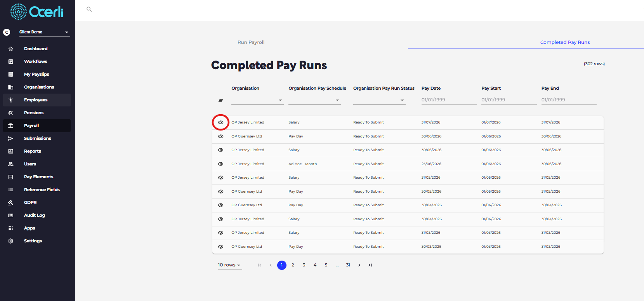This screenshot has height=301, width=644.
Task: View OP Guernsey Ltd pay run dated 30/05/2026
Action: [x=220, y=191]
